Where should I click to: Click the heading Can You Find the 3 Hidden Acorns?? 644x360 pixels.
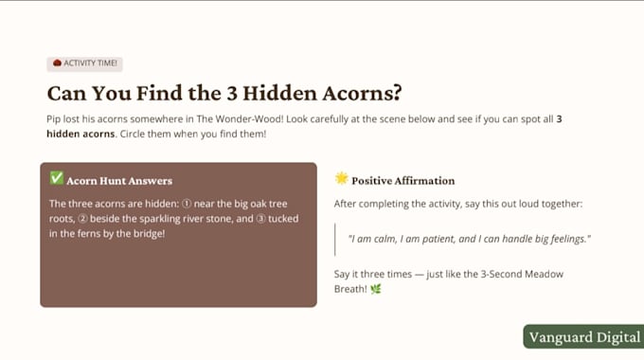click(x=224, y=93)
